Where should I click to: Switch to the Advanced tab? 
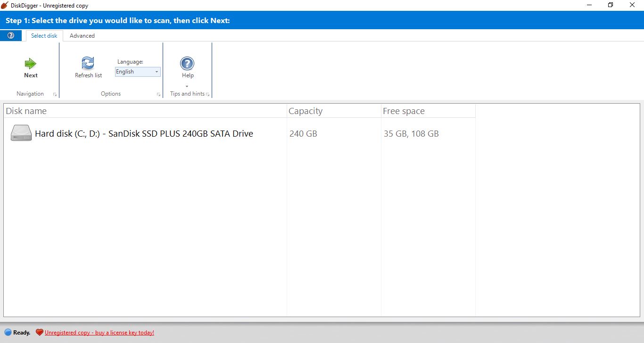click(x=82, y=36)
